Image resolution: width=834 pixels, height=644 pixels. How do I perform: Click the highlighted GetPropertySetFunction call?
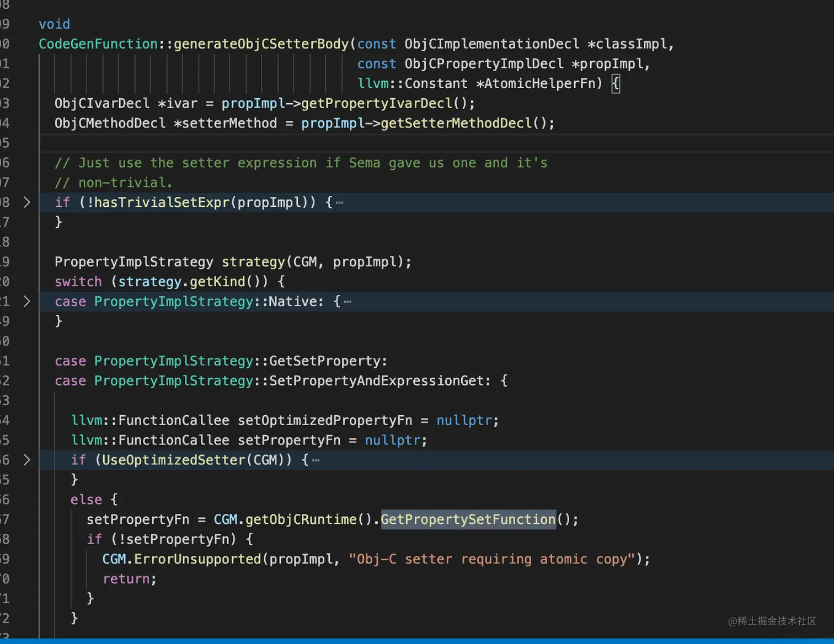pyautogui.click(x=468, y=520)
